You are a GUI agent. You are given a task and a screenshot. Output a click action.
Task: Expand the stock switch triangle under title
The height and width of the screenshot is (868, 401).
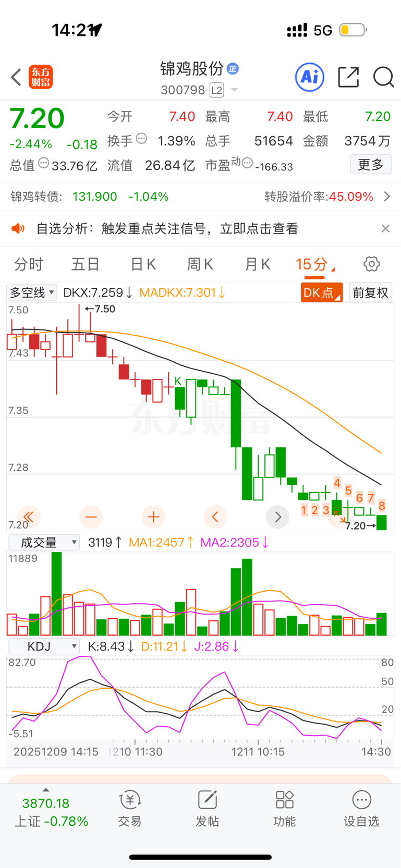(x=234, y=90)
